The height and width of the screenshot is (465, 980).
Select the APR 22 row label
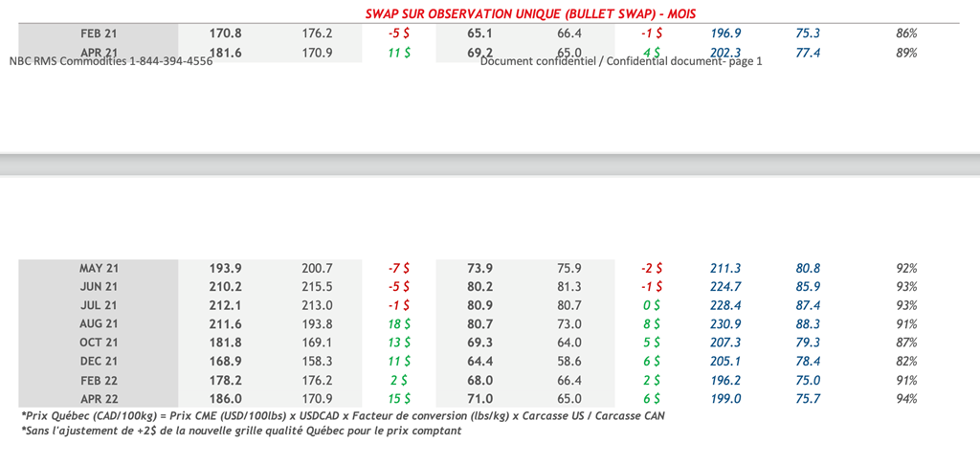click(99, 398)
